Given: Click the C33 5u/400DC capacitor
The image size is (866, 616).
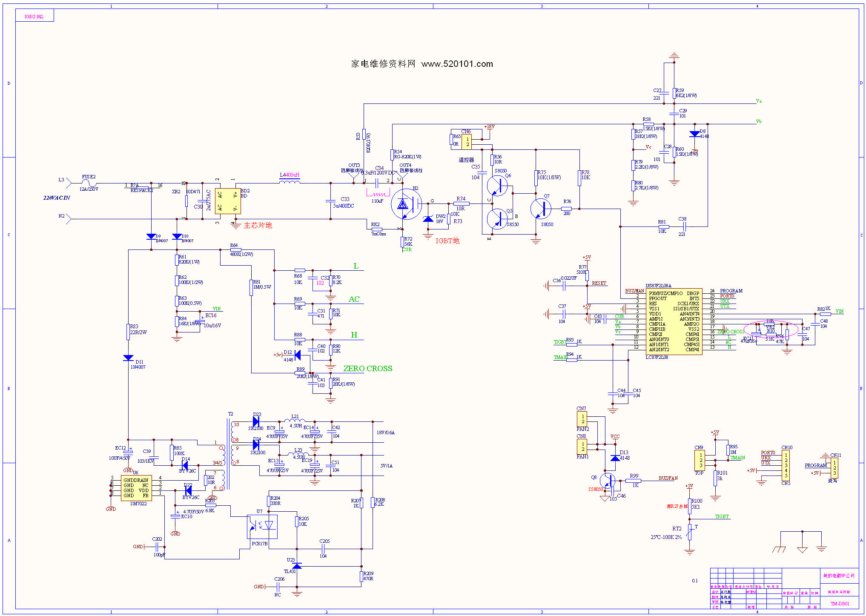Looking at the screenshot, I should [330, 201].
